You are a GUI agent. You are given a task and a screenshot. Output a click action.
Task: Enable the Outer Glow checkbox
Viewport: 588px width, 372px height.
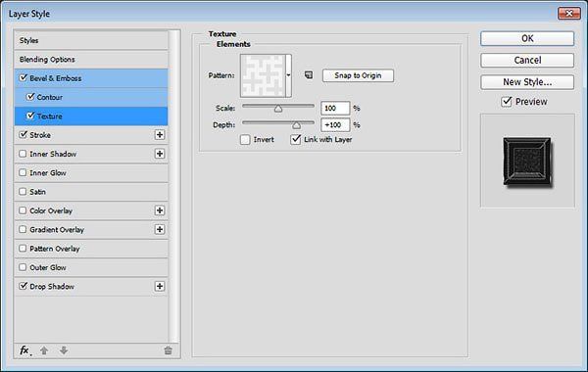click(x=23, y=267)
